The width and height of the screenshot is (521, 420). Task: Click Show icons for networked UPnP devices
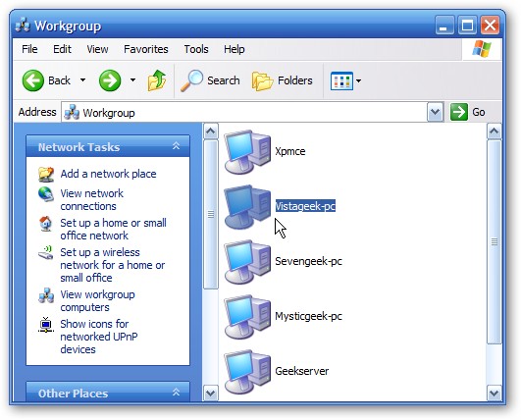click(x=99, y=337)
